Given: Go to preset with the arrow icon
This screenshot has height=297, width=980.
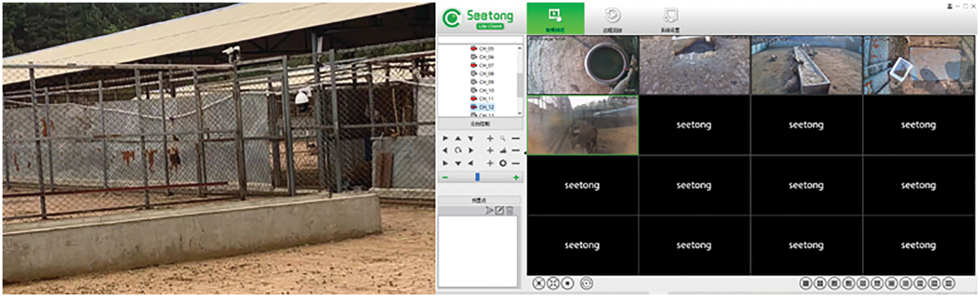Looking at the screenshot, I should pos(489,210).
